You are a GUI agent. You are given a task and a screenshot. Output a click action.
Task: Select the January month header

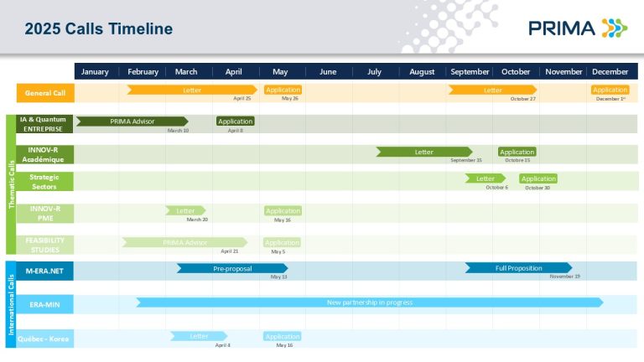point(96,72)
